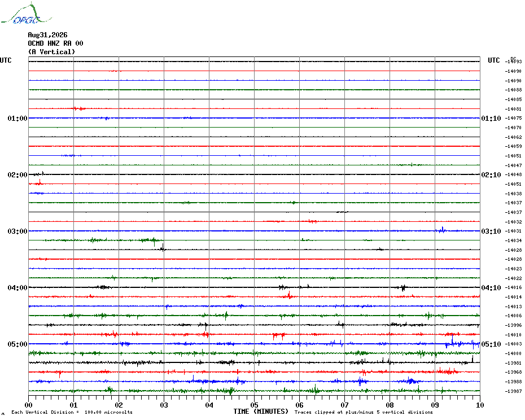Screen dimensions: 525x420
Task: Click the 03:00 row time label
Action: [17, 231]
